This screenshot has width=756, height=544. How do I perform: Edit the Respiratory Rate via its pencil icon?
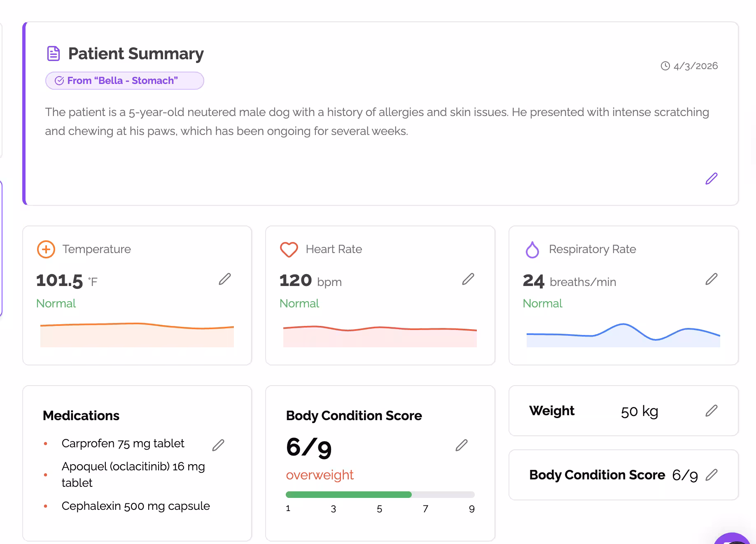coord(711,279)
